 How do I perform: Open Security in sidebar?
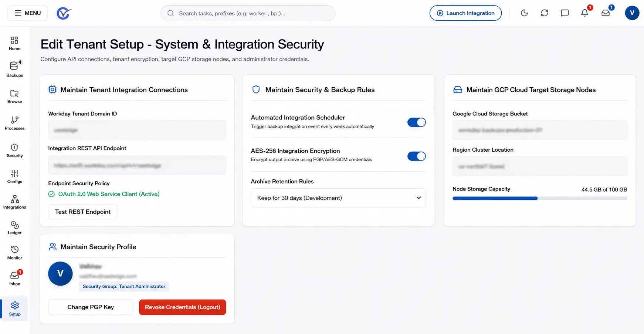(14, 150)
